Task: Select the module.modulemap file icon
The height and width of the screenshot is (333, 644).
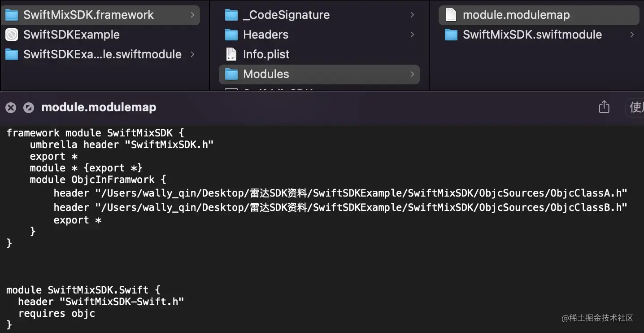Action: [x=451, y=15]
